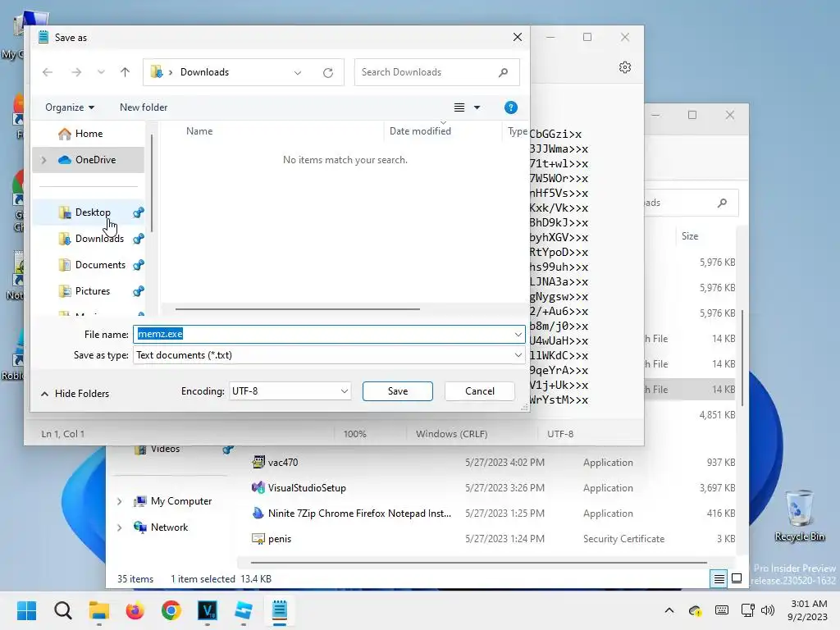Launch Firefox from taskbar
The height and width of the screenshot is (630, 840).
pos(135,610)
